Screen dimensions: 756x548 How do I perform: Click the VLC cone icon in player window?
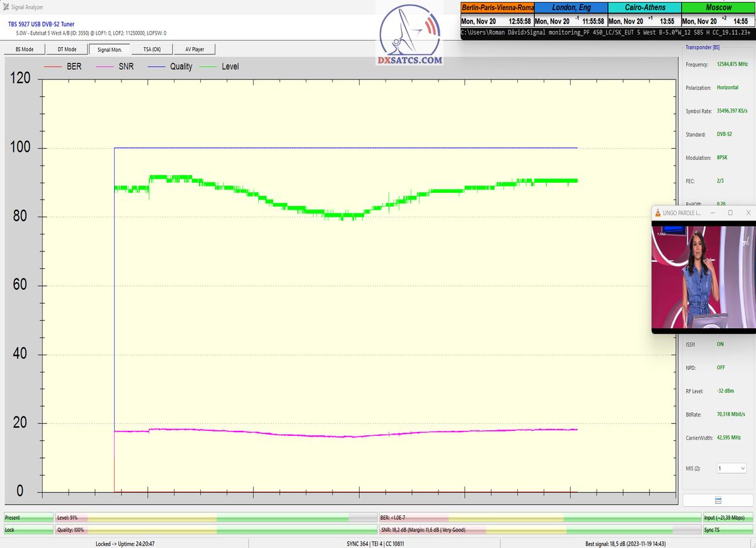[x=658, y=213]
